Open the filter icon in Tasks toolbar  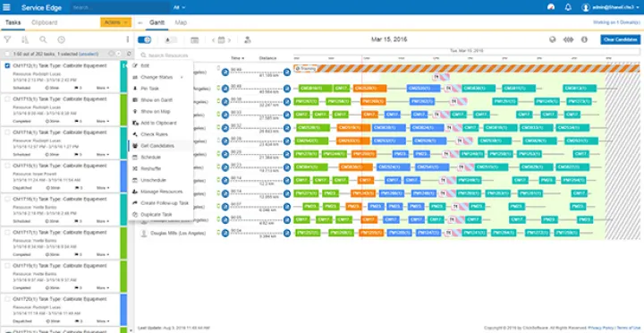coord(7,39)
